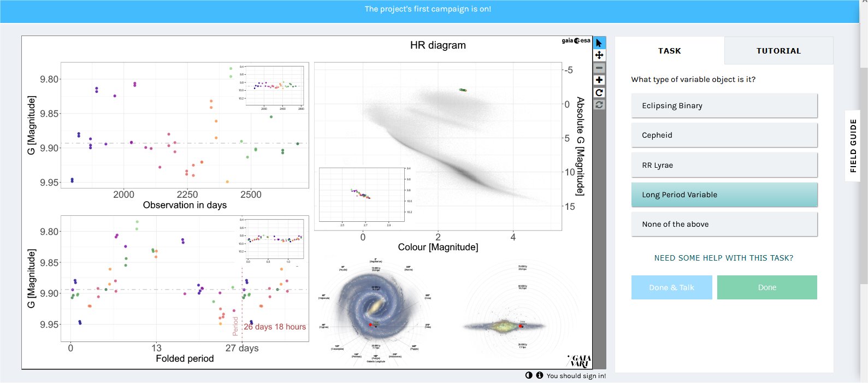
Task: Click the first campaign announcement banner
Action: (428, 9)
